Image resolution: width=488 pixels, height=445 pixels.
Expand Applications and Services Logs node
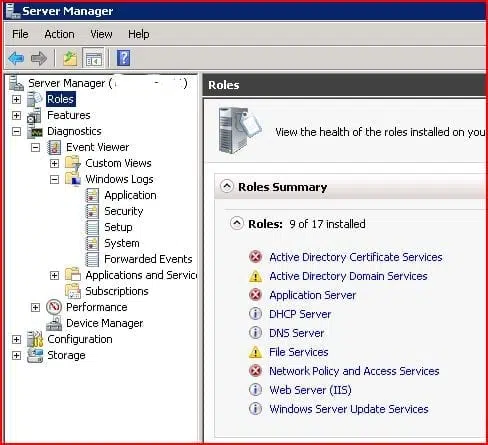(54, 275)
